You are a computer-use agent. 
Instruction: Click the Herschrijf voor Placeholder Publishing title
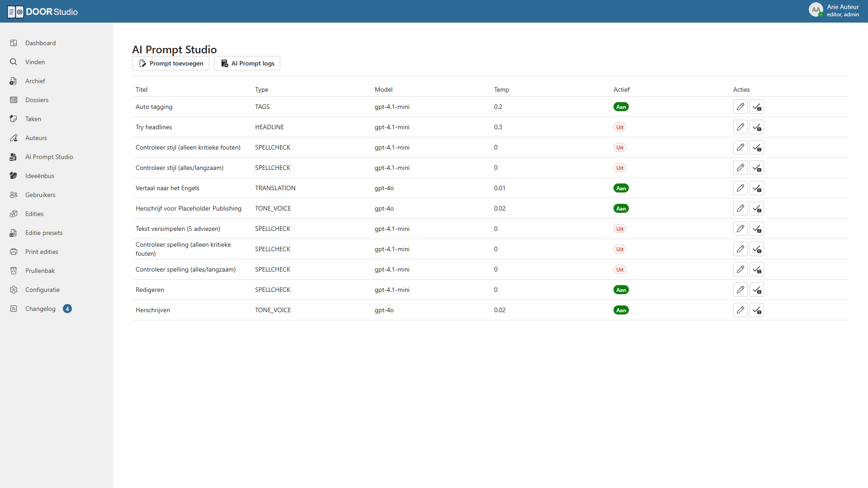pyautogui.click(x=188, y=208)
